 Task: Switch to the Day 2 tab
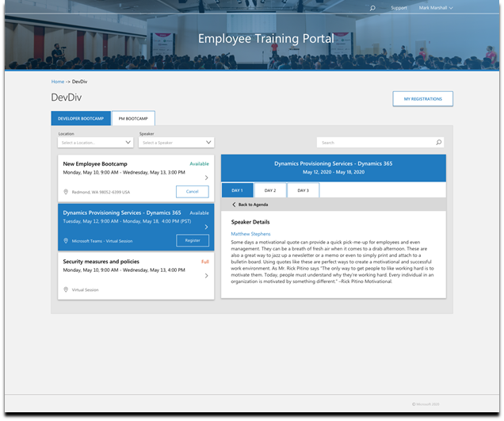[x=270, y=190]
